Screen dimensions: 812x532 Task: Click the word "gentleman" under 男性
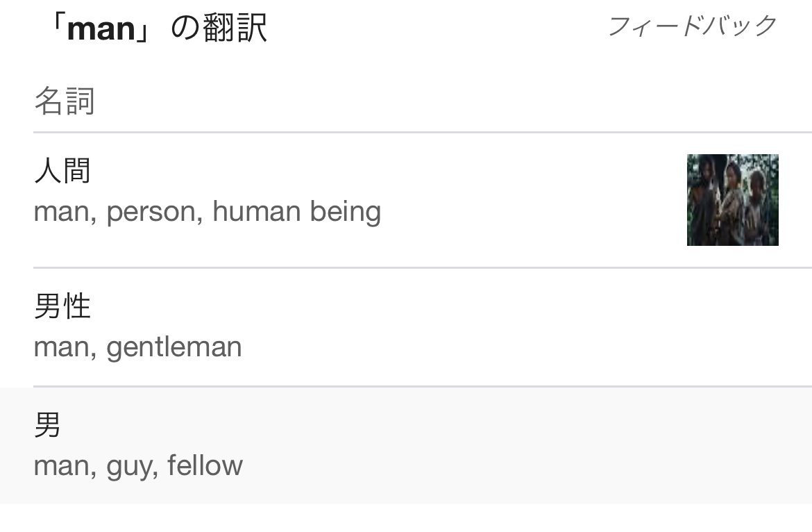pyautogui.click(x=174, y=347)
